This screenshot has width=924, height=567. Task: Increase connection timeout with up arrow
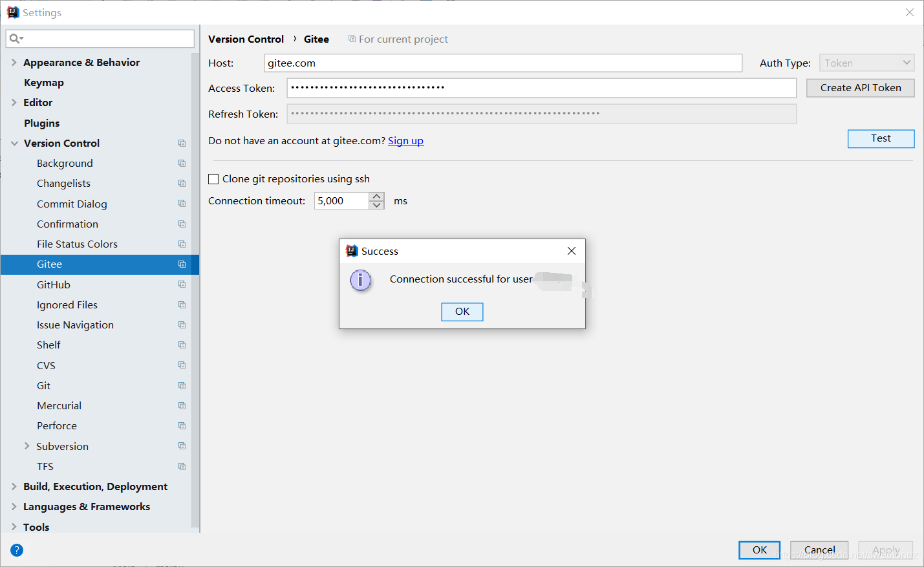[x=376, y=197]
